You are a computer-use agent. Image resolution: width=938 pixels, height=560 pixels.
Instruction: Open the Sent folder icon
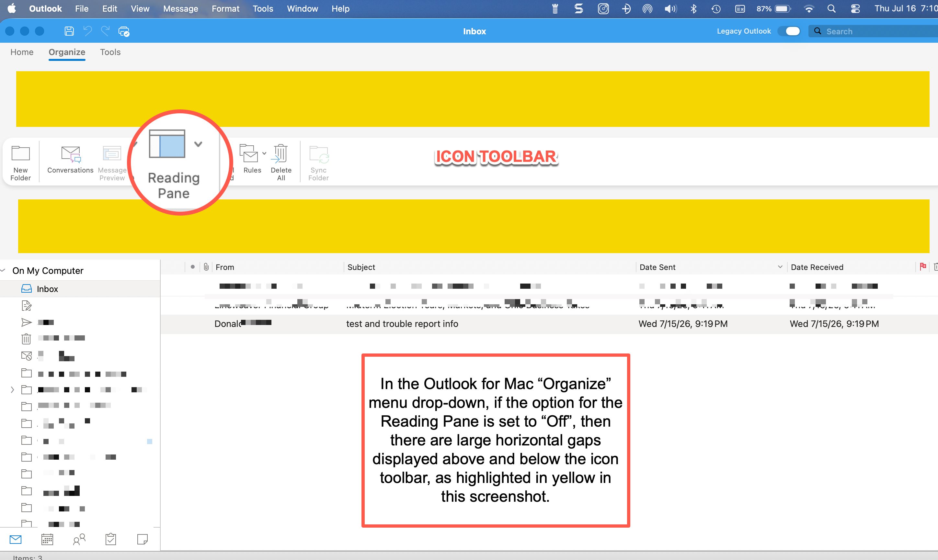click(x=27, y=322)
